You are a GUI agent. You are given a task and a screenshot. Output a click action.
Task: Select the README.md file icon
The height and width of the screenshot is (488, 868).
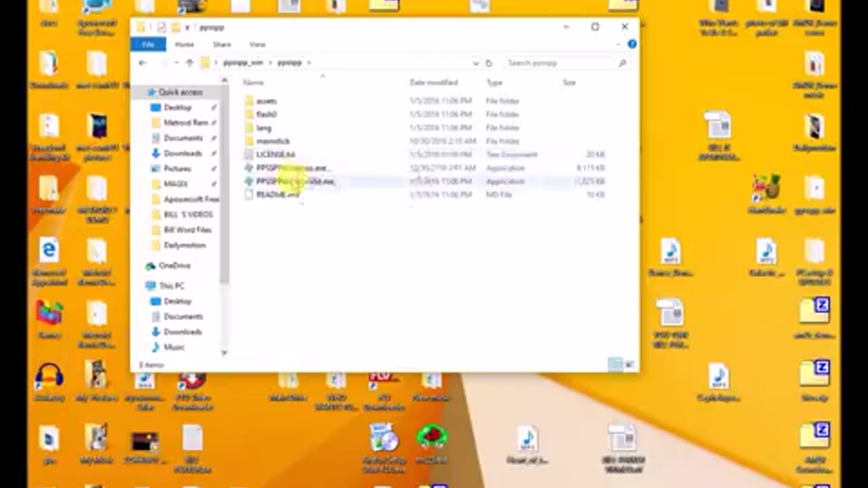[x=249, y=195]
